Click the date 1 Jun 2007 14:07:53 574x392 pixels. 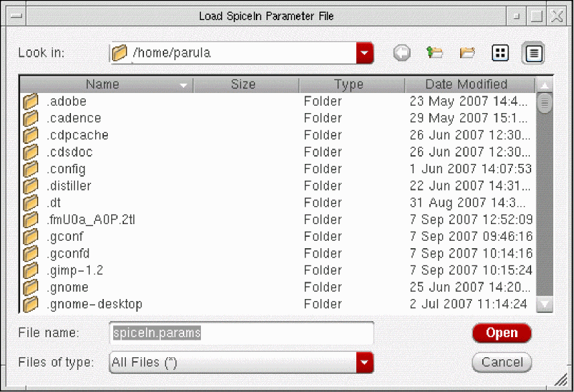coord(471,169)
